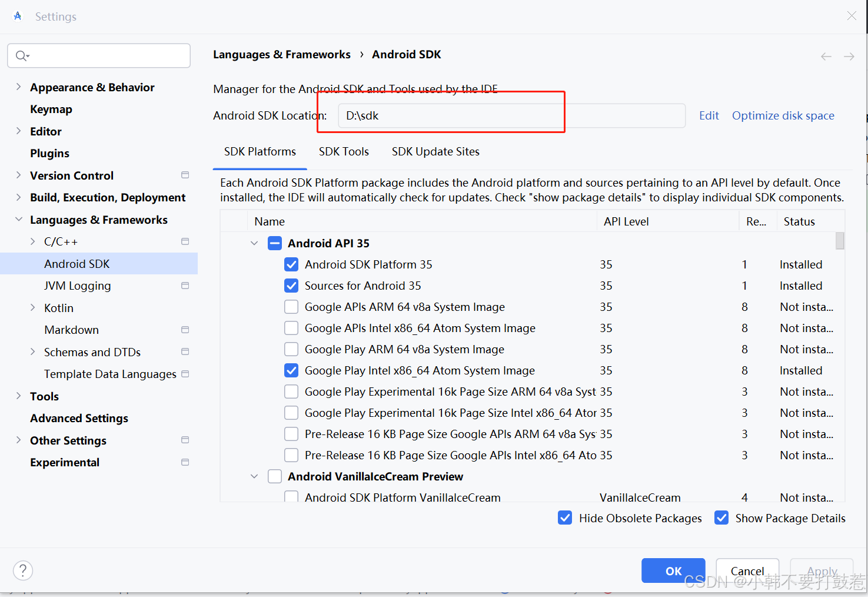The width and height of the screenshot is (868, 597).
Task: Switch to the SDK Tools tab
Action: 344,151
